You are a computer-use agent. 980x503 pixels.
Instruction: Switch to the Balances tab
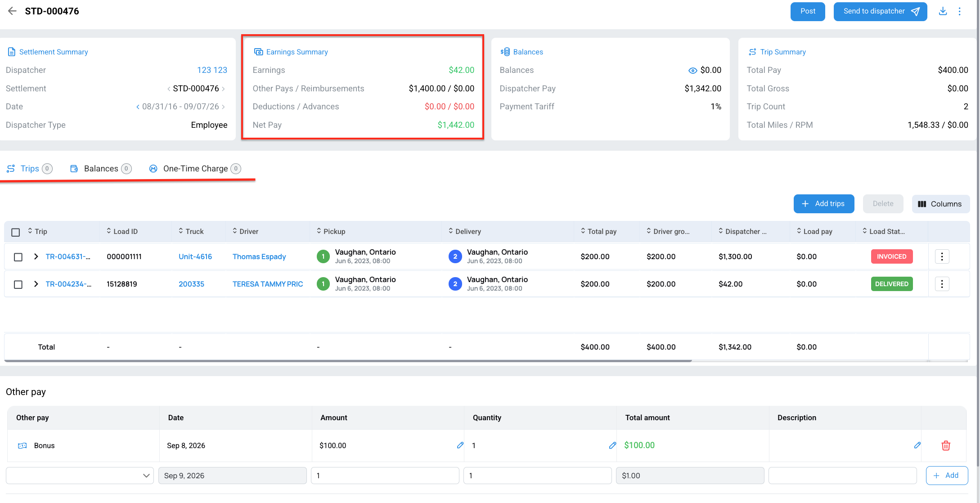click(101, 169)
